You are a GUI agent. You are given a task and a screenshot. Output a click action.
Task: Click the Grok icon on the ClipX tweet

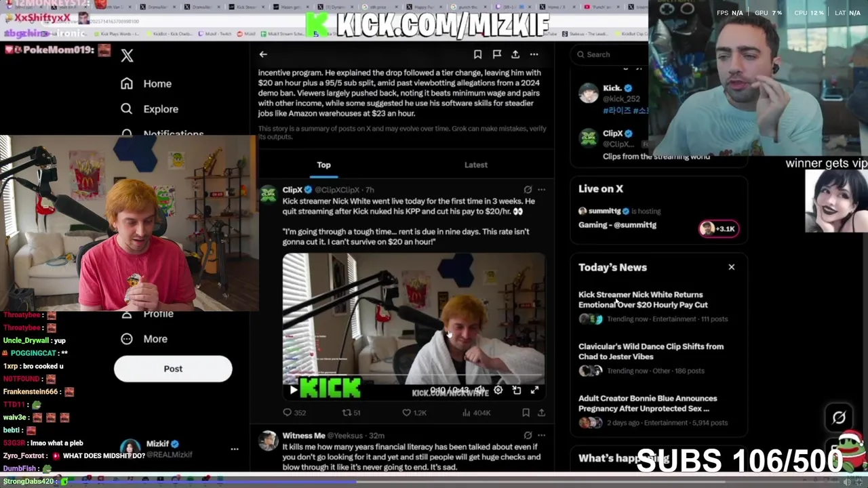(x=528, y=190)
